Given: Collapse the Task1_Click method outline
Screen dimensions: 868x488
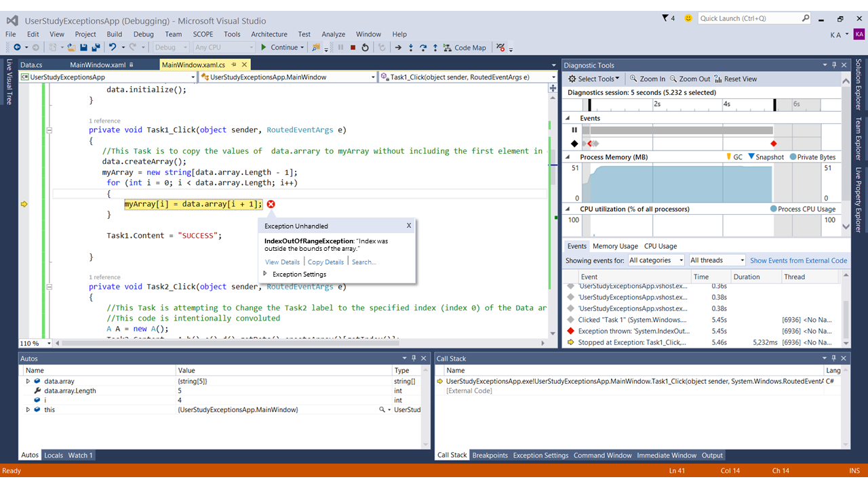Looking at the screenshot, I should click(49, 130).
